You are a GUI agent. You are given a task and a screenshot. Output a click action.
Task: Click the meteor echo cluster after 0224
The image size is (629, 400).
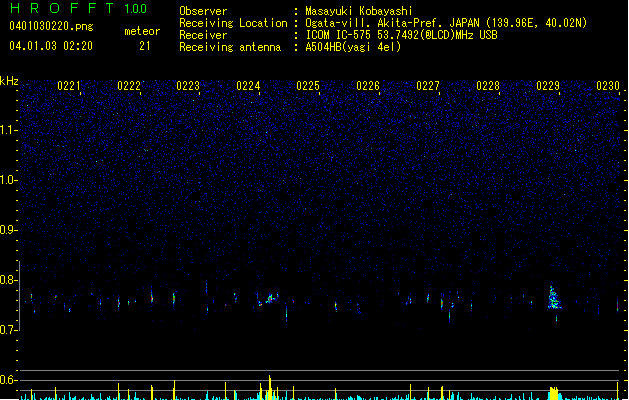(269, 299)
